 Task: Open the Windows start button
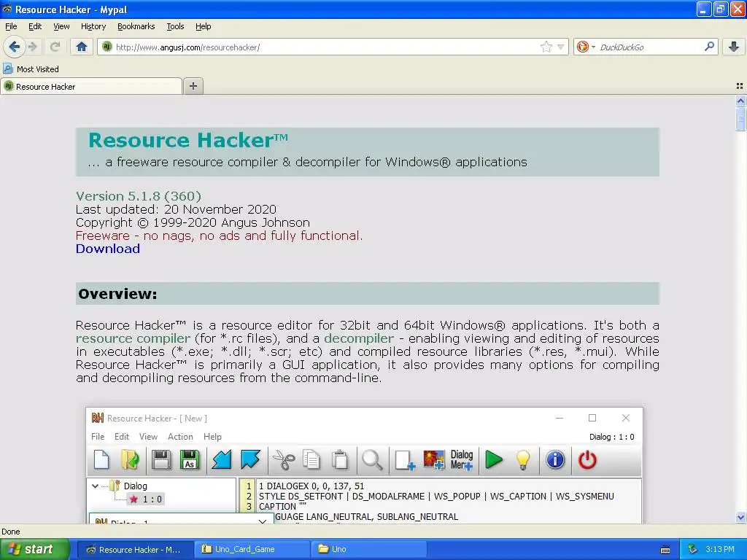pyautogui.click(x=35, y=549)
